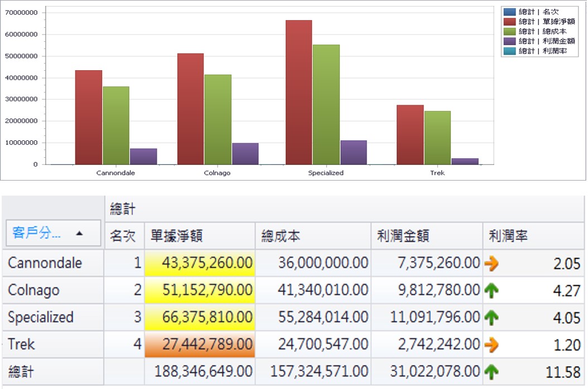
Task: Select total profit rate value 11.58
Action: point(563,372)
